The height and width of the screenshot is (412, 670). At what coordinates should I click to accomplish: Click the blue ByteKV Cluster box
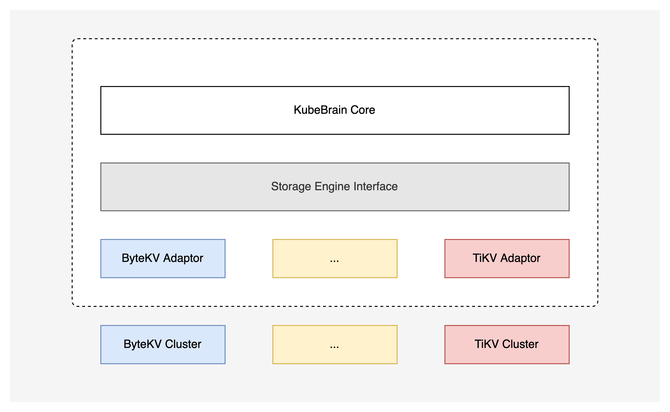pos(163,344)
